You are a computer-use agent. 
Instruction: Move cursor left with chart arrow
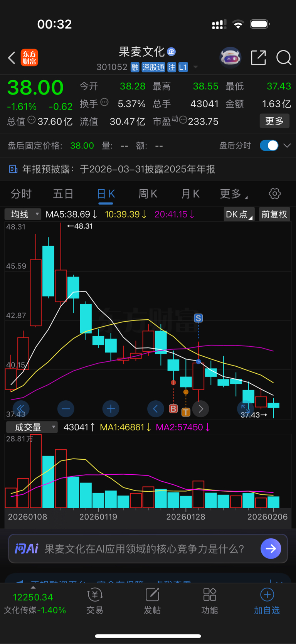pos(156,409)
